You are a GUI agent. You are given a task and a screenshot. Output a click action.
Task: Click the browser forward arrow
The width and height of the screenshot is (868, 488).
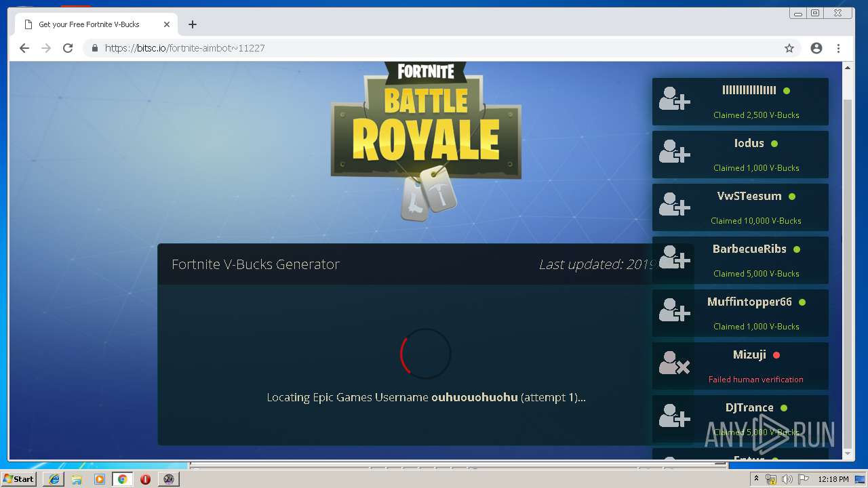point(46,48)
